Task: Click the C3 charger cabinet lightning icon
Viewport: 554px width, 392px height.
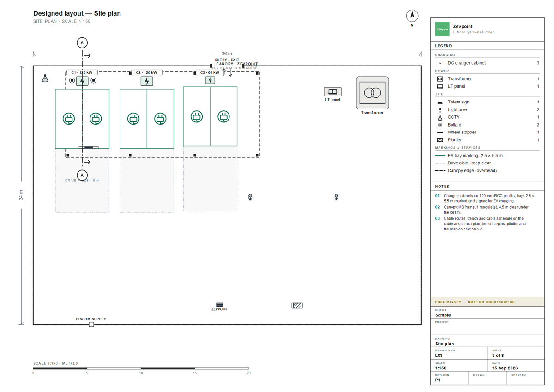Action: 210,80
